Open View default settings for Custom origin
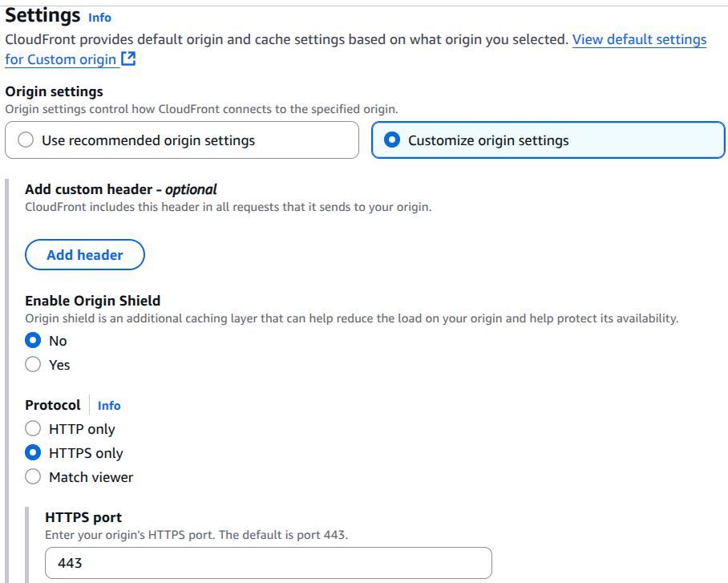 [x=638, y=39]
